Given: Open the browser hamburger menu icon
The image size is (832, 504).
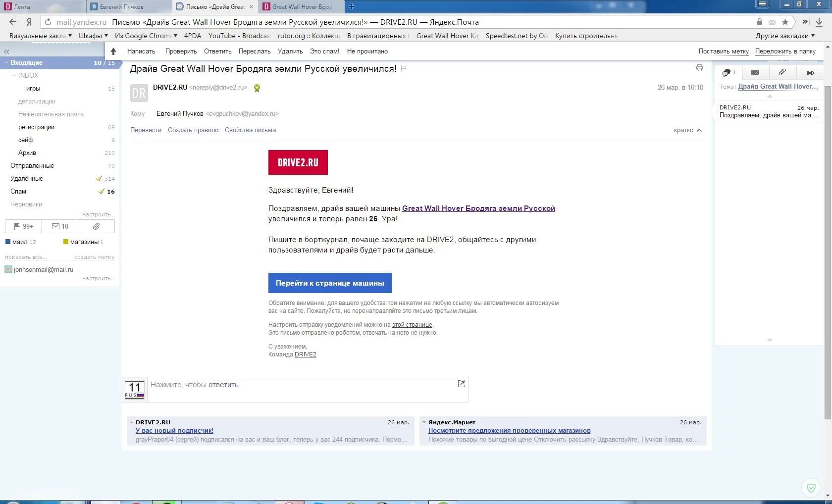Looking at the screenshot, I should 762,4.
